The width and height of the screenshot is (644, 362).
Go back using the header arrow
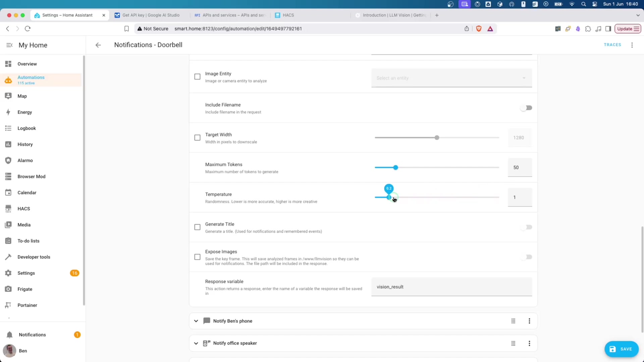pos(98,45)
